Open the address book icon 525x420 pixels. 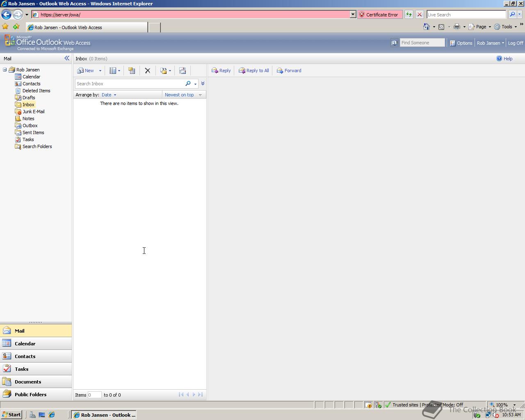[394, 43]
